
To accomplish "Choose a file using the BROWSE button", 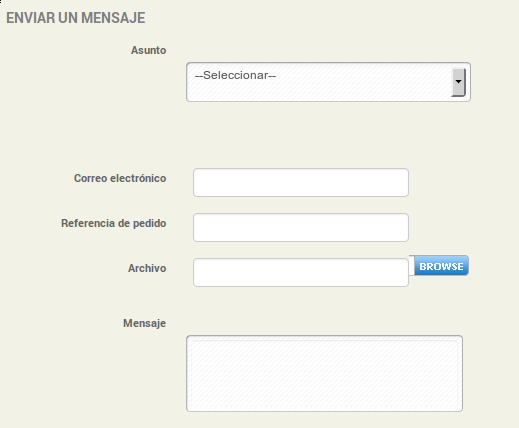I will 441,266.
